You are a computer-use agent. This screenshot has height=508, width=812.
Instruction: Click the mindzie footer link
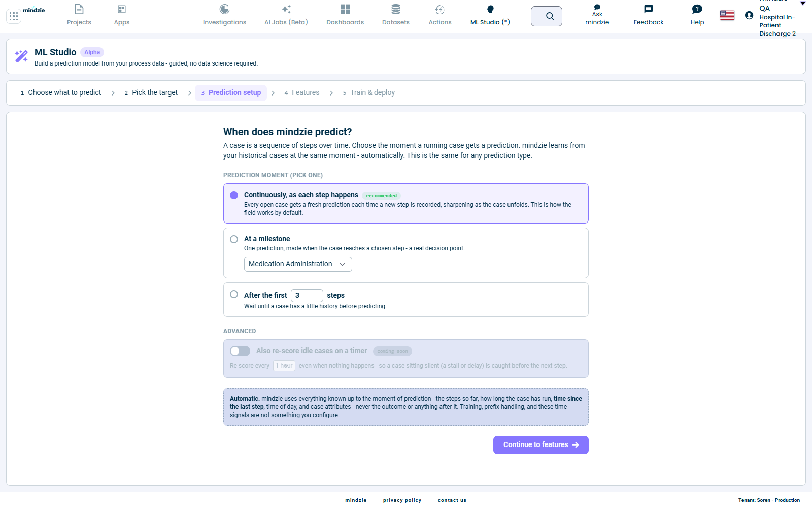pyautogui.click(x=356, y=500)
